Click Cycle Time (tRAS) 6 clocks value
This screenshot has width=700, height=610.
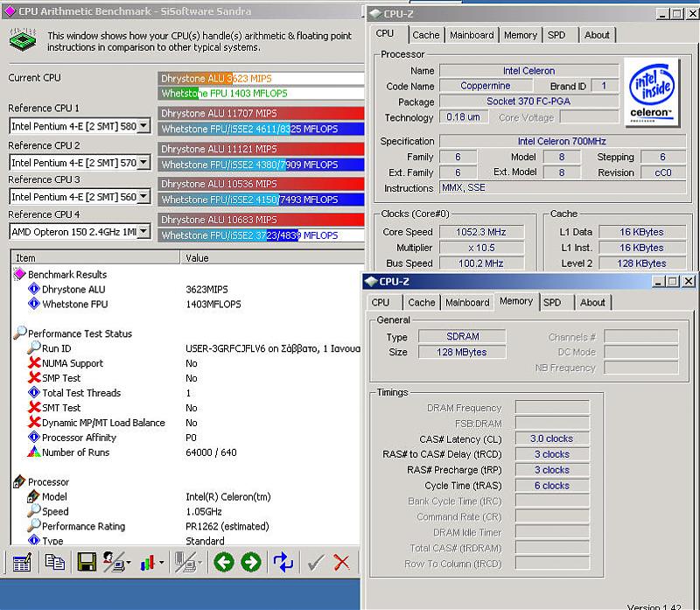[x=552, y=486]
